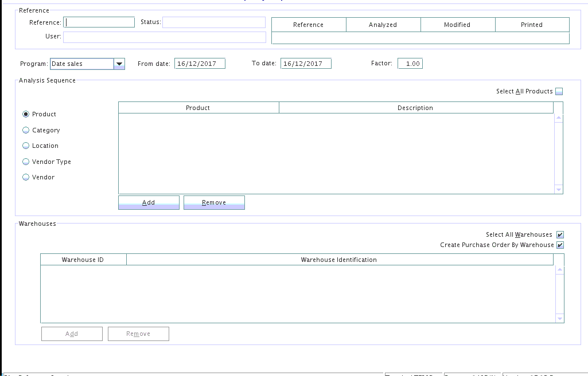Click the Factor value field
Screen dimensions: 588x376
410,64
